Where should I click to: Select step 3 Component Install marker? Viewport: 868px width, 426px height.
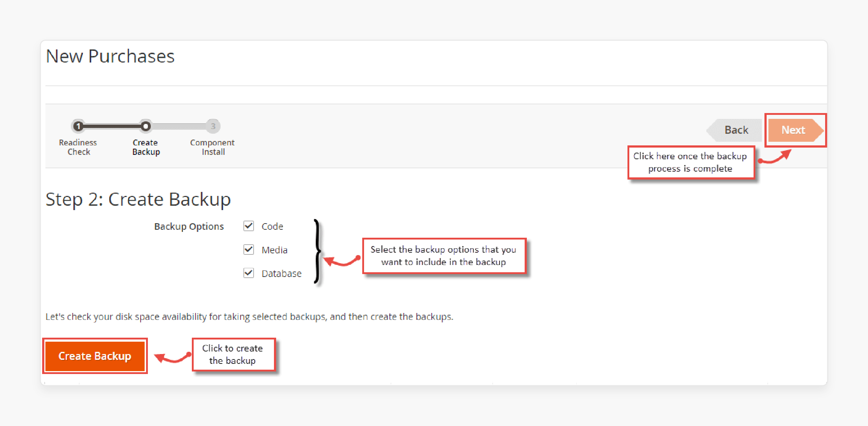point(213,126)
